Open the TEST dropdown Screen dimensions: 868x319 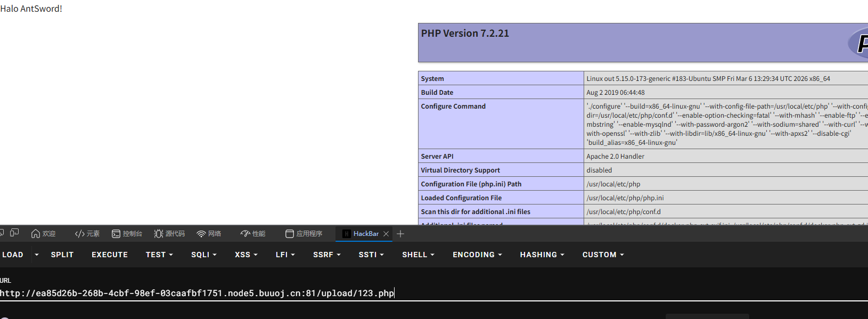point(159,255)
